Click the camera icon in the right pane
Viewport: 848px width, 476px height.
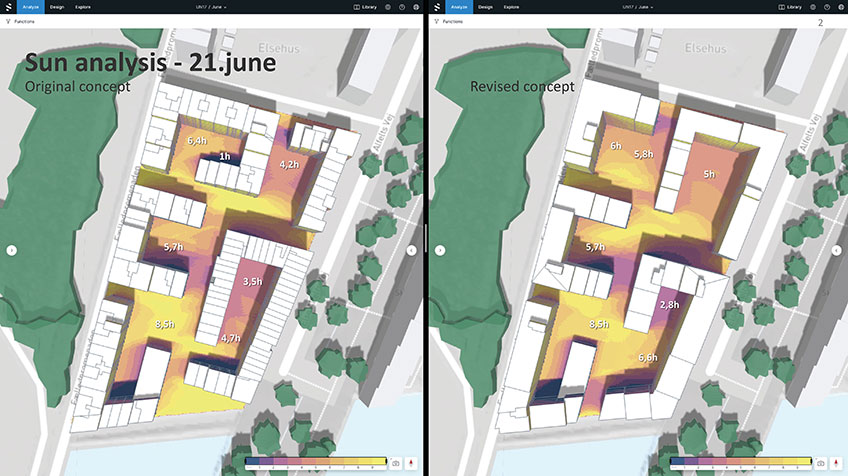[820, 464]
